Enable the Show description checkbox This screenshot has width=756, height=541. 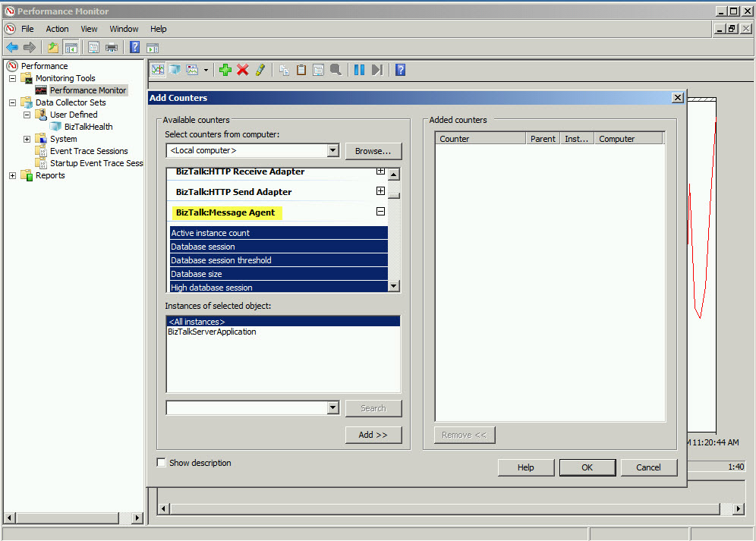[x=162, y=462]
